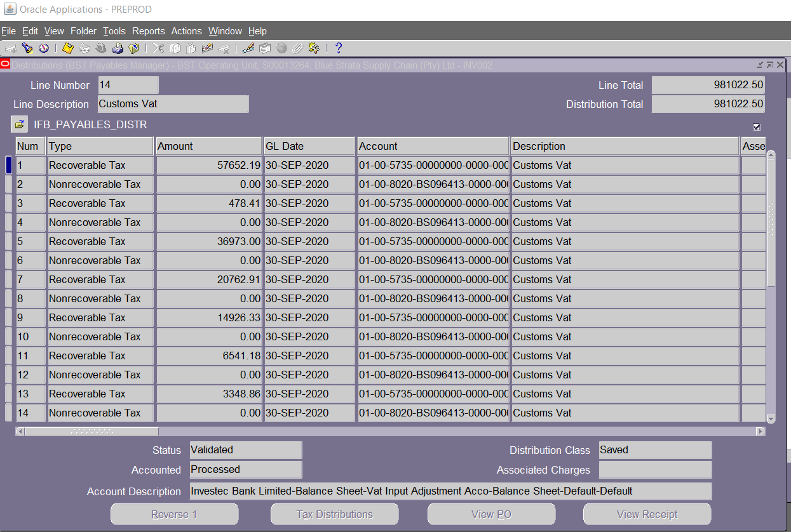
Task: Click the Accounted field showing Processed
Action: pyautogui.click(x=246, y=470)
